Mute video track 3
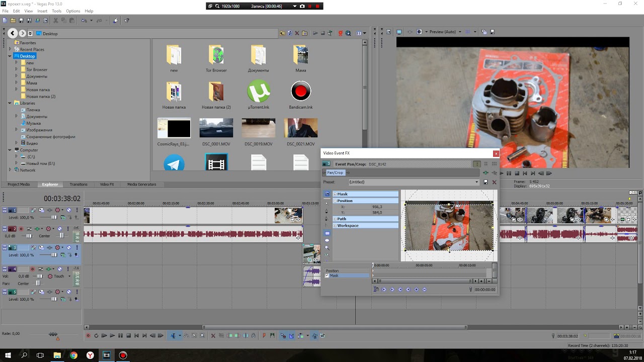This screenshot has height=362, width=644. [x=69, y=247]
